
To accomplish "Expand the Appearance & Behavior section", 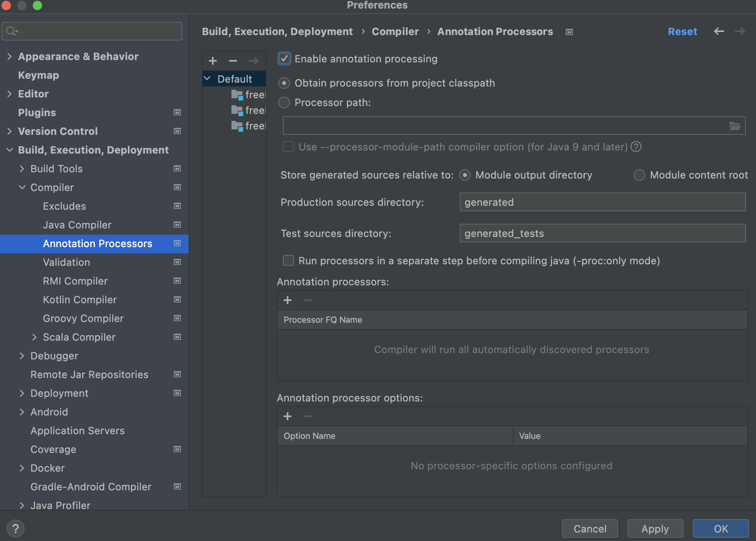I will click(x=9, y=57).
